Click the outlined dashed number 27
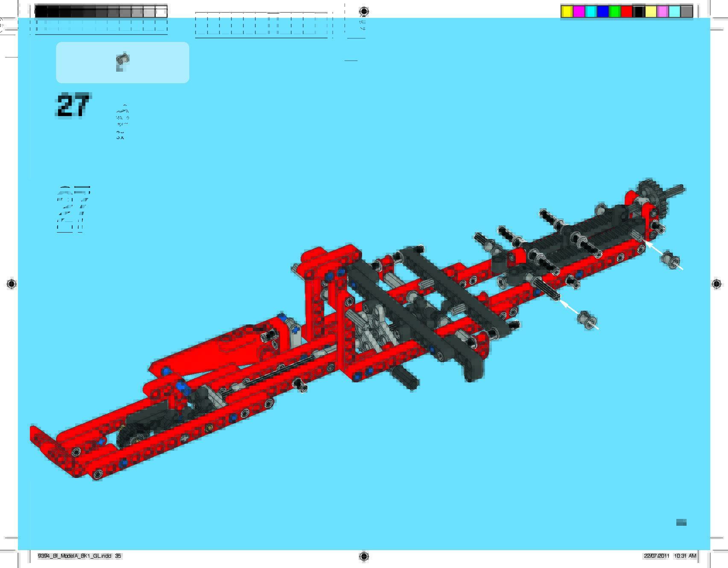728x568 pixels. (x=73, y=209)
